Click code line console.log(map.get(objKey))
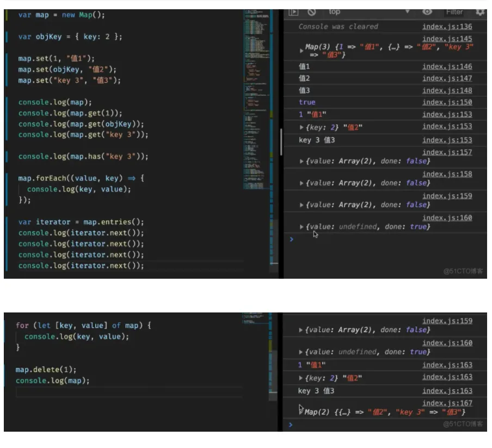 pyautogui.click(x=81, y=124)
